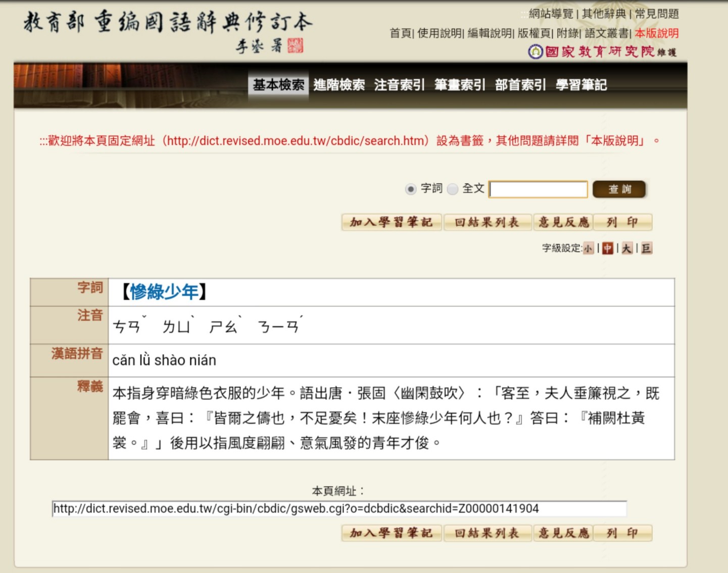Click the 字詞 row label in table

pos(90,287)
